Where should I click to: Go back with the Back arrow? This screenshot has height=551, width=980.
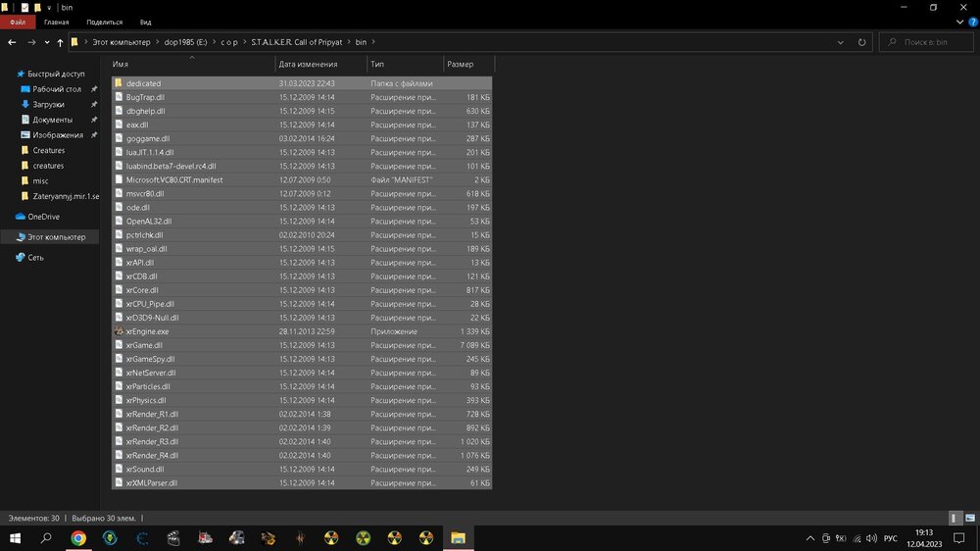12,42
